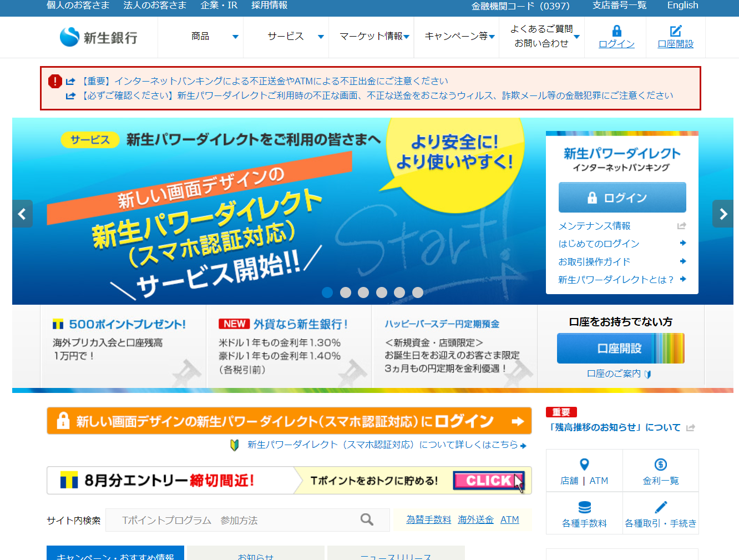Screen dimensions: 739x560
Task: Open 外貨なら新生銀行 promo card
Action: (x=288, y=346)
